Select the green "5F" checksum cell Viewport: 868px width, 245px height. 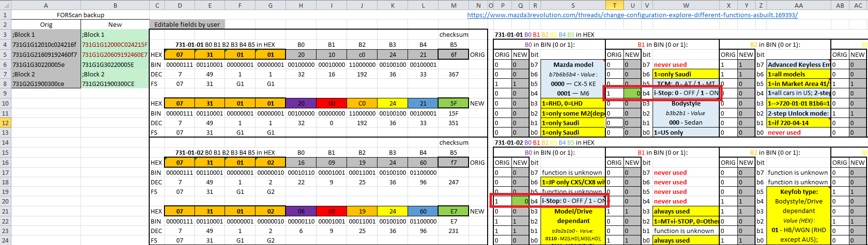(453, 103)
